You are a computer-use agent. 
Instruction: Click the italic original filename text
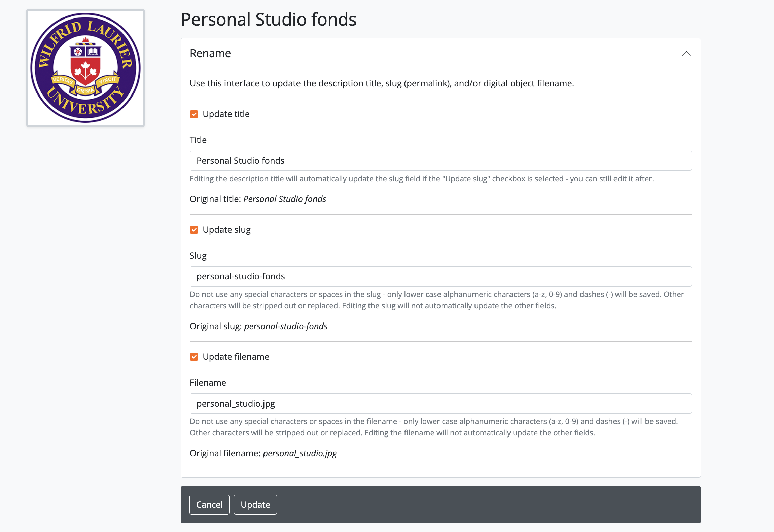point(300,453)
